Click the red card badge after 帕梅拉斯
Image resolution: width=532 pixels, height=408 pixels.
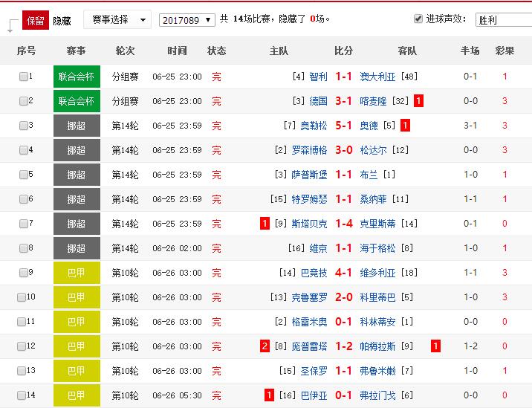[x=435, y=346]
